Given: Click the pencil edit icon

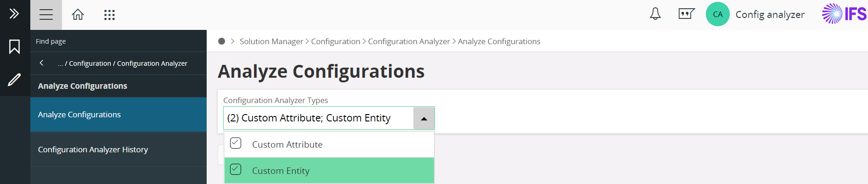Looking at the screenshot, I should [14, 80].
